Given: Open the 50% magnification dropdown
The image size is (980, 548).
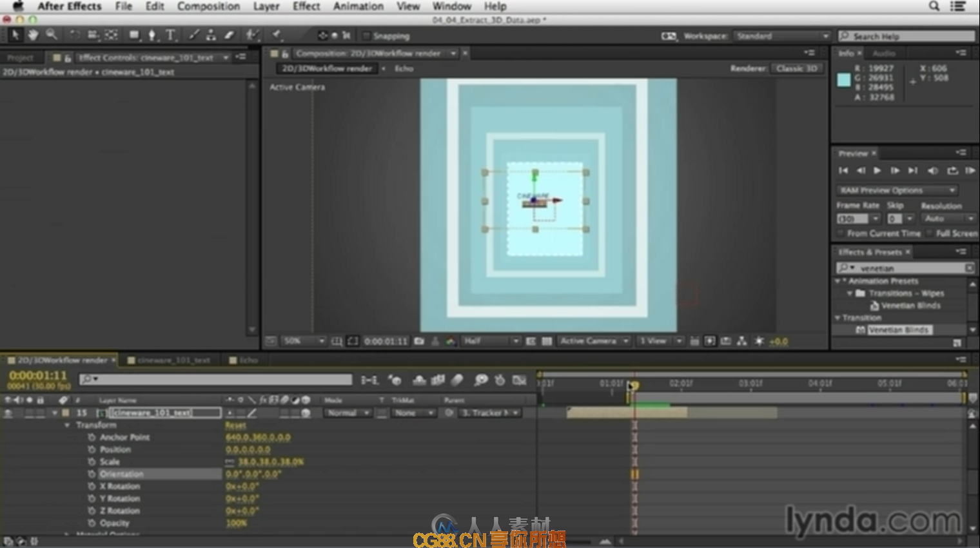Looking at the screenshot, I should tap(304, 341).
